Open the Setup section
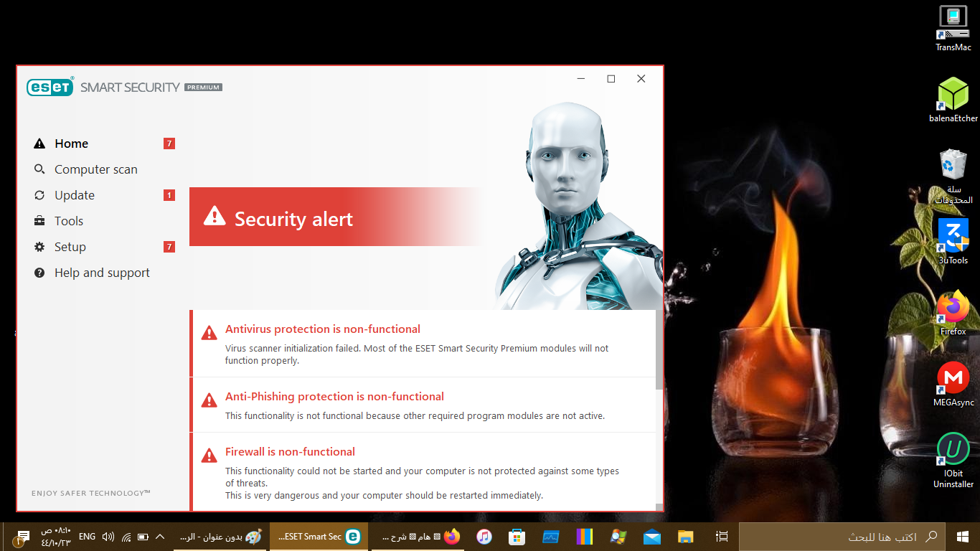Screen dimensions: 980x551 pos(70,247)
